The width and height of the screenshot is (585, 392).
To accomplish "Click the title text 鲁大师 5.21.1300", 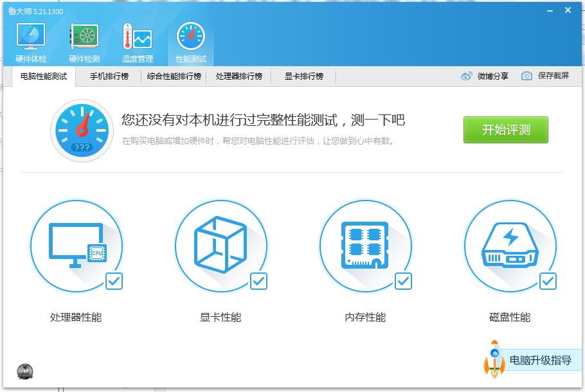I will [36, 11].
